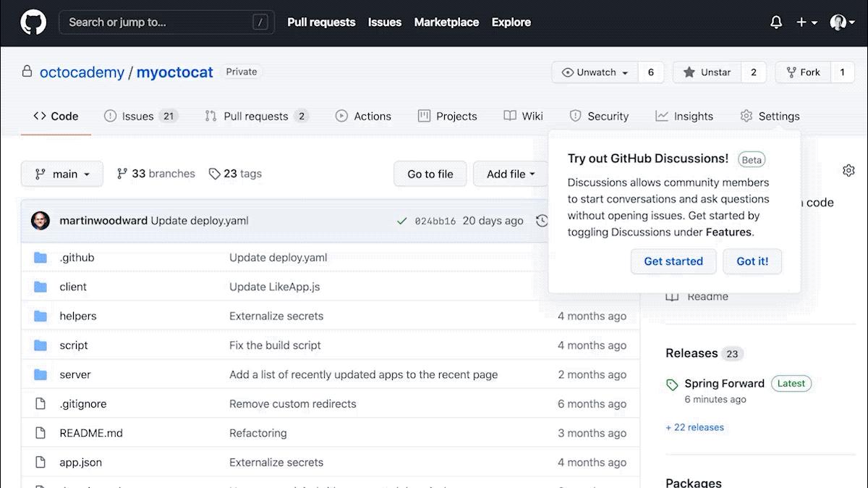Click the Spring Forward release tag icon

[x=671, y=383]
